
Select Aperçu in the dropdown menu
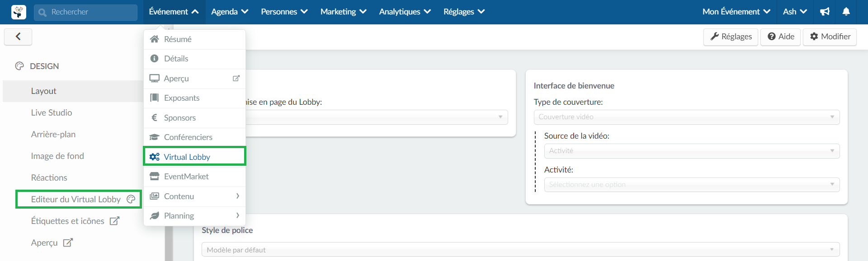tap(194, 79)
